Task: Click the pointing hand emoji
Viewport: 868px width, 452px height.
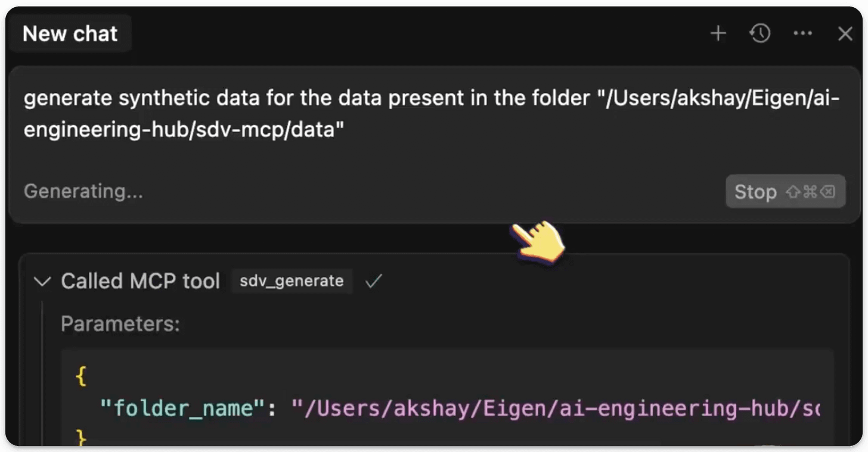Action: pyautogui.click(x=539, y=242)
